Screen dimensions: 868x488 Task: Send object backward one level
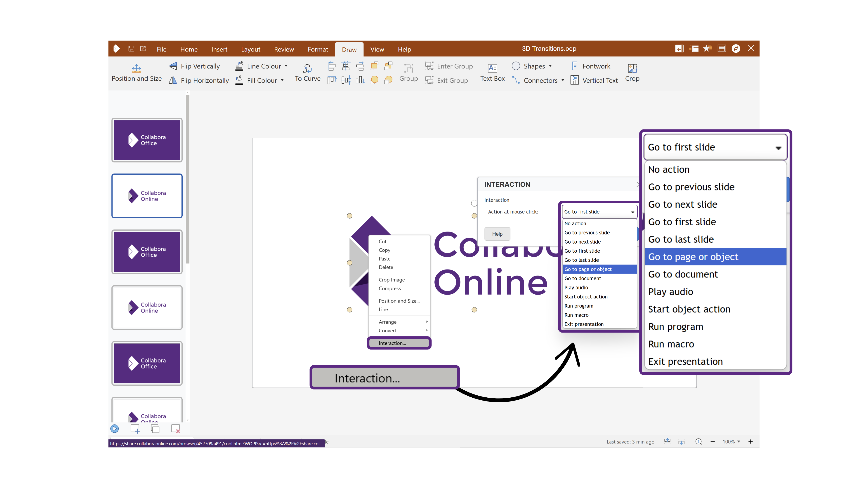click(388, 80)
